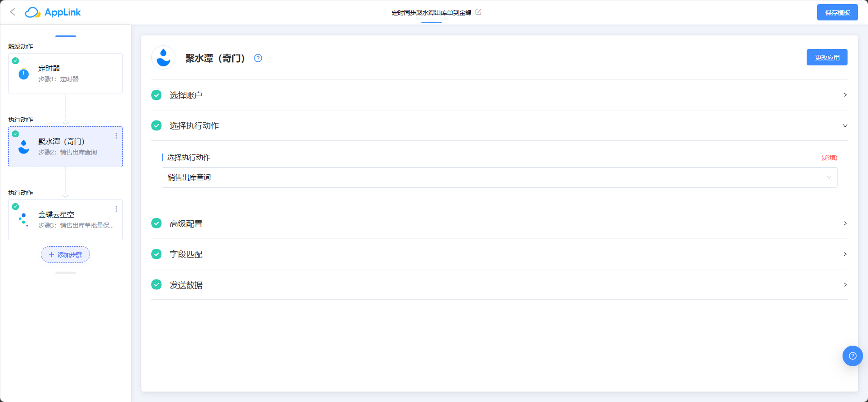Screen dimensions: 868x402
Task: Select the 定时器 trigger step card
Action: pyautogui.click(x=65, y=74)
